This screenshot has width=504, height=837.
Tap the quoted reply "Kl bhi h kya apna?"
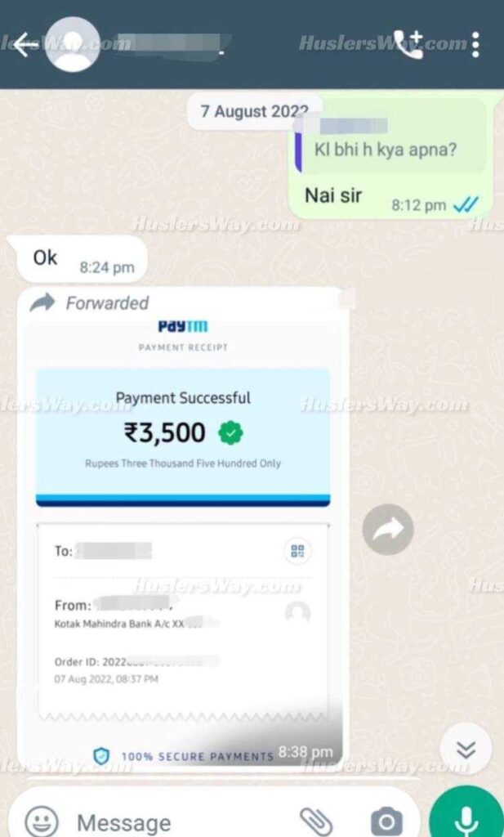pos(390,141)
